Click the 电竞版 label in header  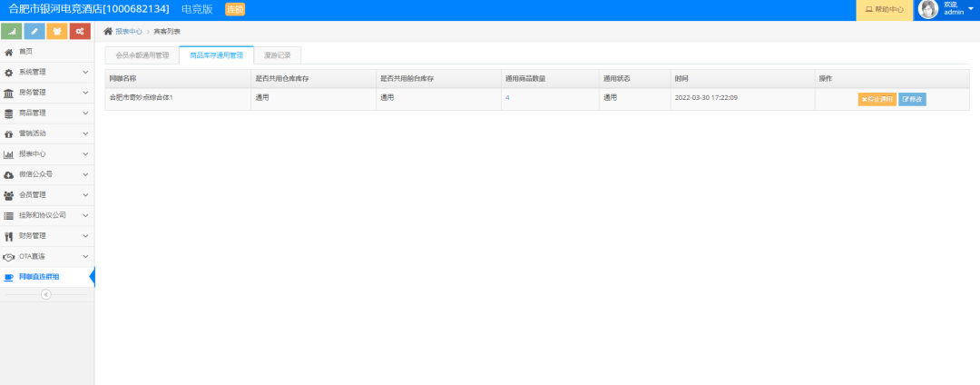[197, 9]
